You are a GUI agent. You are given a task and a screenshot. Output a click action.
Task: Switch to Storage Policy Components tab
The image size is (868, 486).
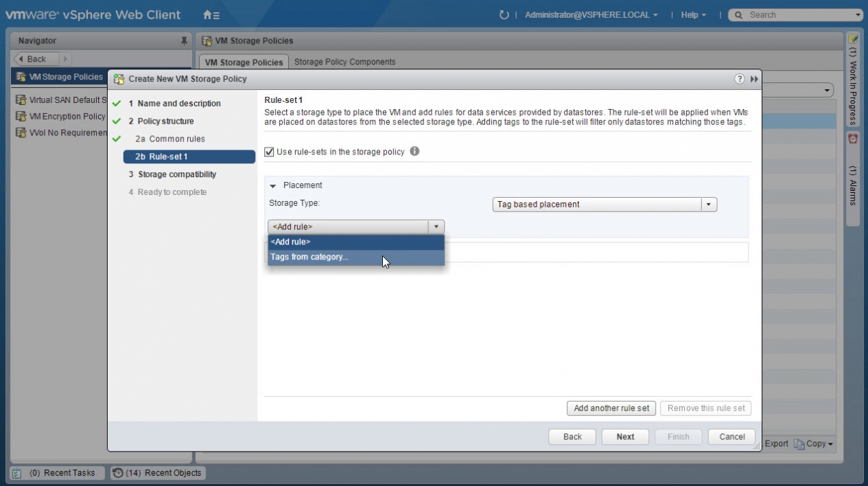point(344,62)
